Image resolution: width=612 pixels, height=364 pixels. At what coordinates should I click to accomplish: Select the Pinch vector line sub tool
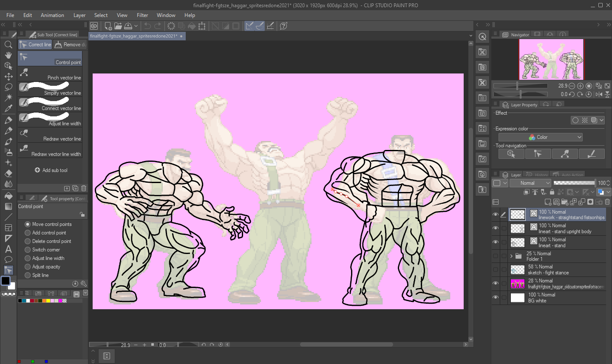click(x=50, y=74)
